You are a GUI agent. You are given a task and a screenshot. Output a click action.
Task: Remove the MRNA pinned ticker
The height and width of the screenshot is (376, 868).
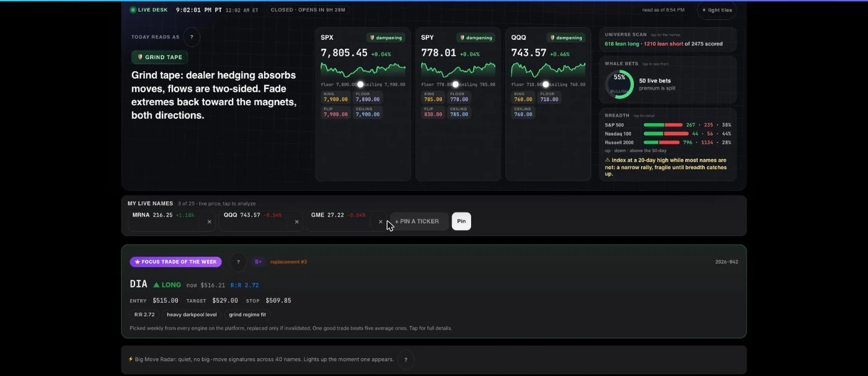click(209, 222)
